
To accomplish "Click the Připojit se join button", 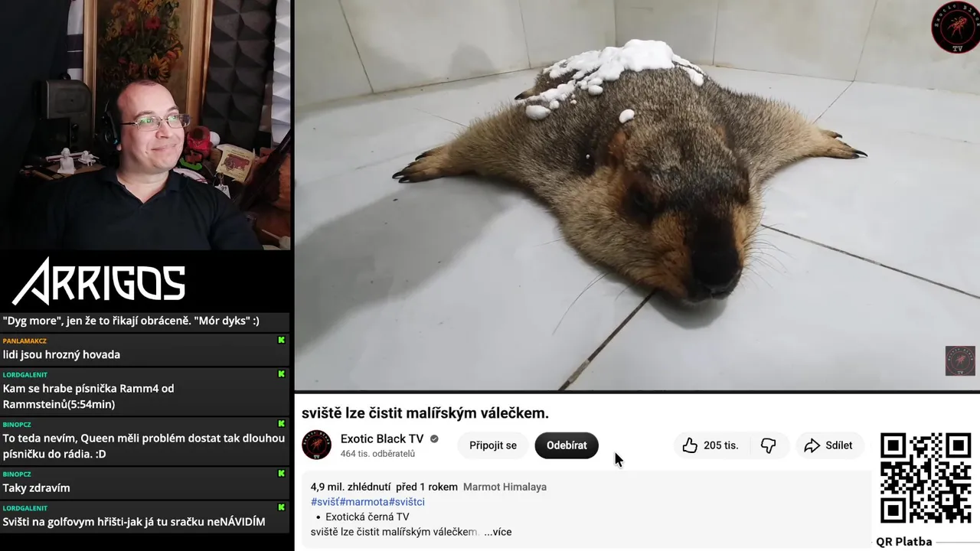I will 493,445.
